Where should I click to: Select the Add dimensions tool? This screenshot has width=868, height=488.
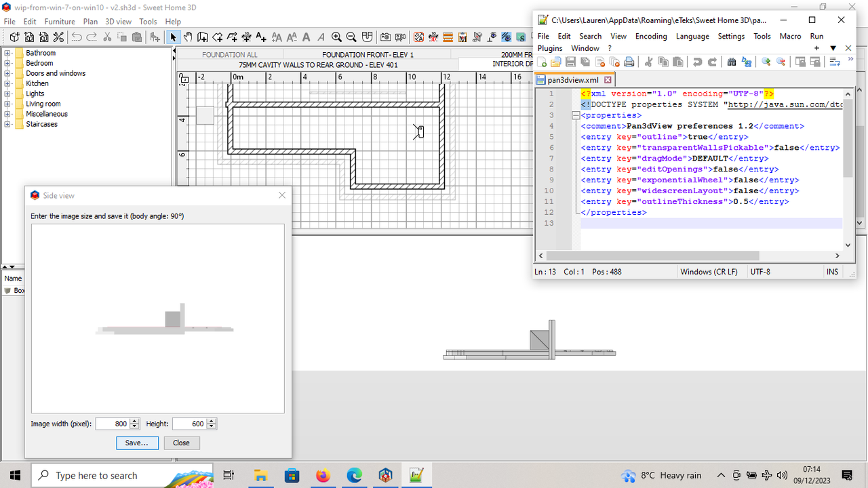click(x=246, y=37)
